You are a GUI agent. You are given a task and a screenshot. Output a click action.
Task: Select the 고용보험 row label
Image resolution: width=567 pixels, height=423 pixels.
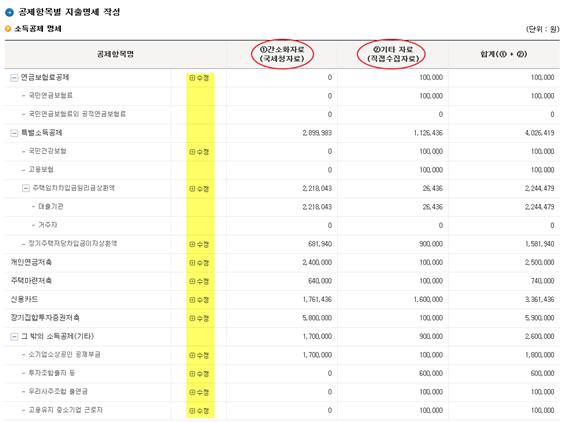(x=41, y=169)
